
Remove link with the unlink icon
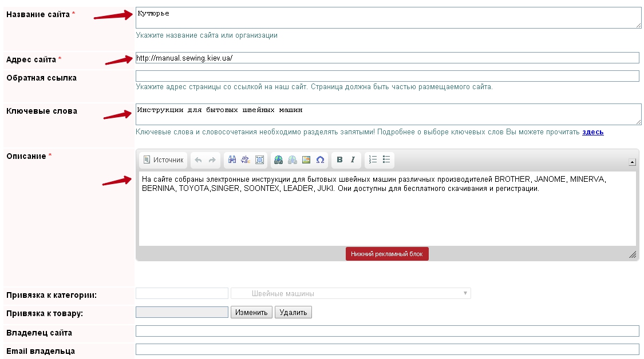click(x=293, y=160)
